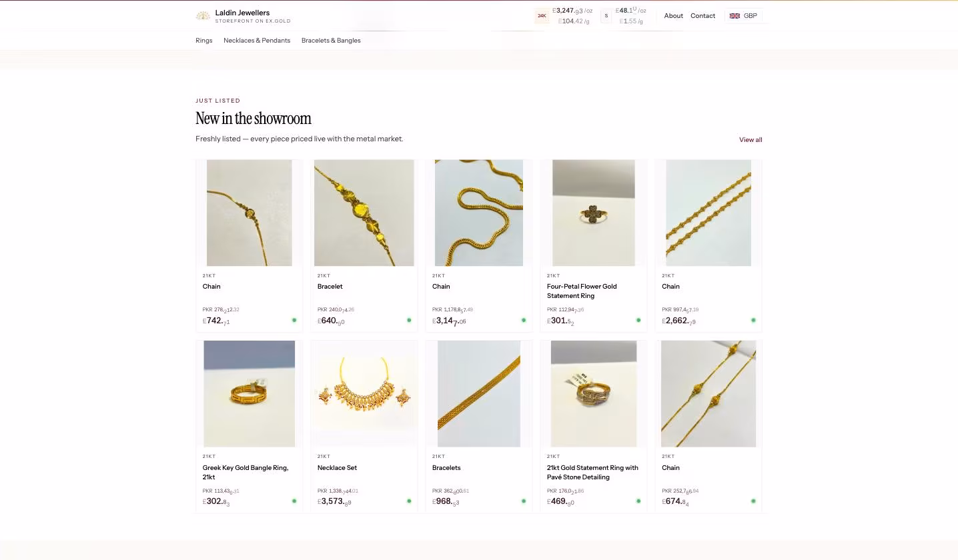The height and width of the screenshot is (560, 958).
Task: Open the Bracelets product photo priced £968
Action: coord(479,394)
